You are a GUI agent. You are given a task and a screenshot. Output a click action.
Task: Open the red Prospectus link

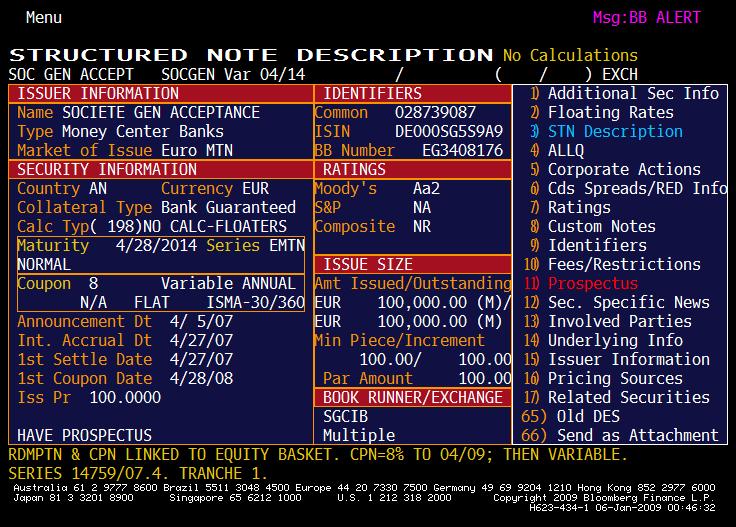coord(581,283)
